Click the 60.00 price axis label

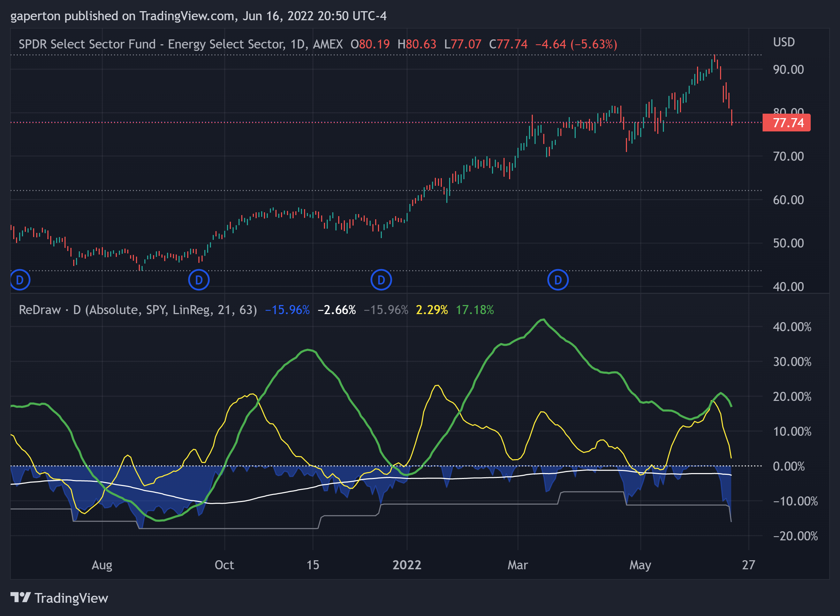[788, 200]
